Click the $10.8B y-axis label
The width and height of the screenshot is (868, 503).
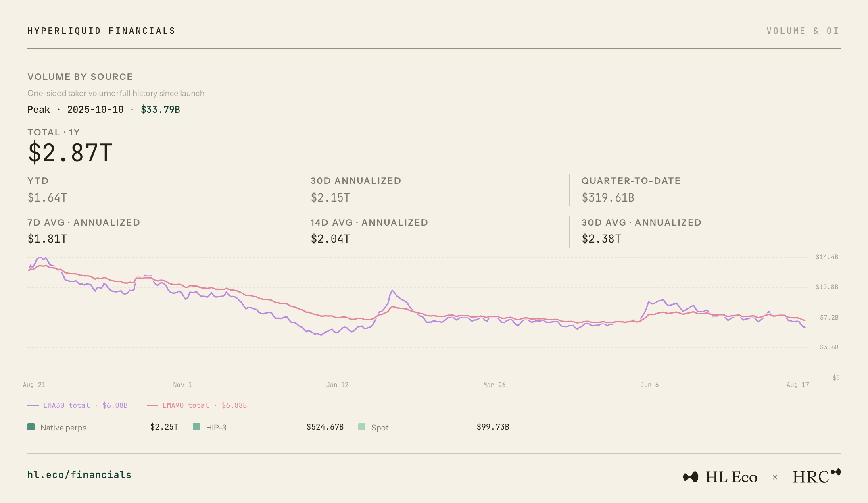tap(827, 287)
